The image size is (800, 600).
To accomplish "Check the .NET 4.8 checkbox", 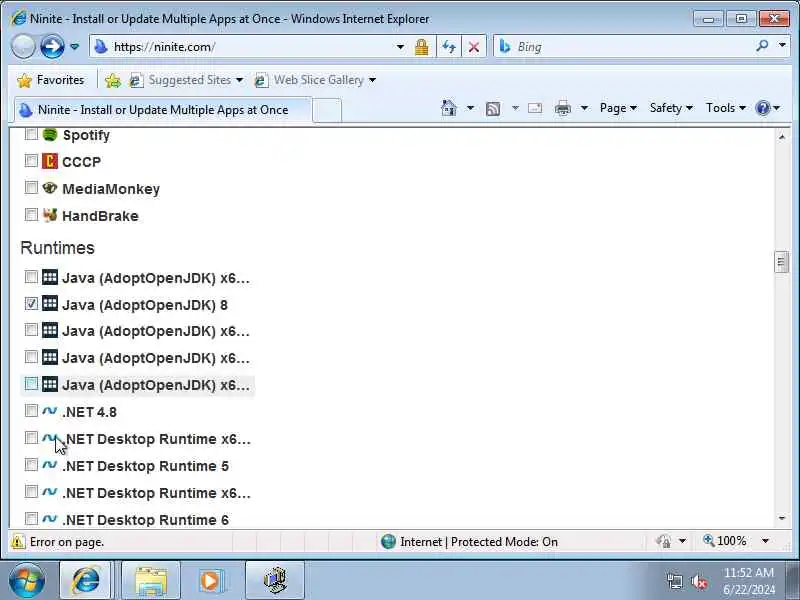I will 31,411.
